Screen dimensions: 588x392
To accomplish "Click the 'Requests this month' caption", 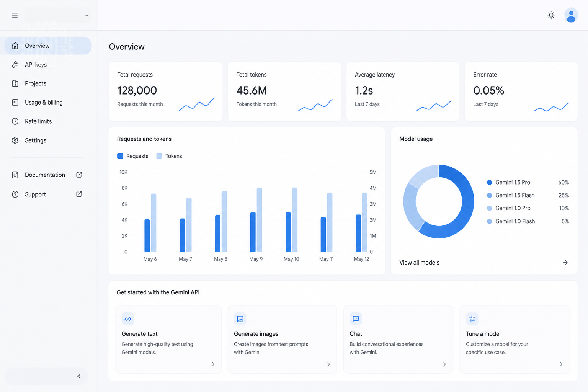I will [x=140, y=104].
